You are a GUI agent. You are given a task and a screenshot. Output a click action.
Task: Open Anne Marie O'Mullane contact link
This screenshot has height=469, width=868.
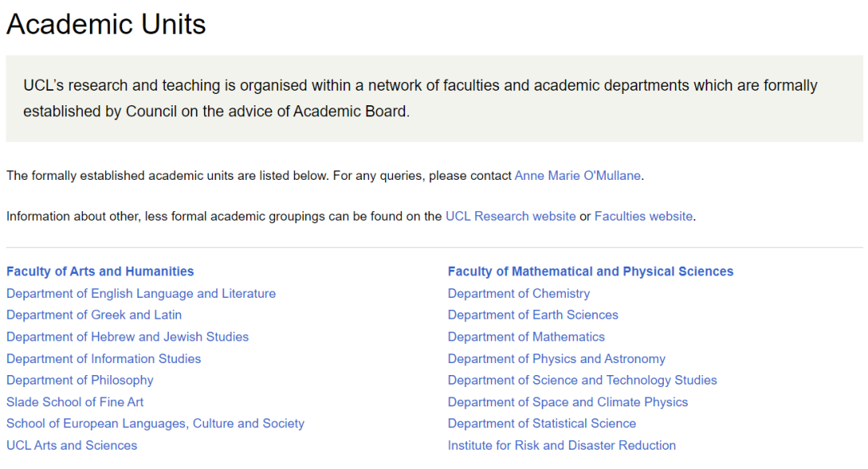[x=578, y=175]
